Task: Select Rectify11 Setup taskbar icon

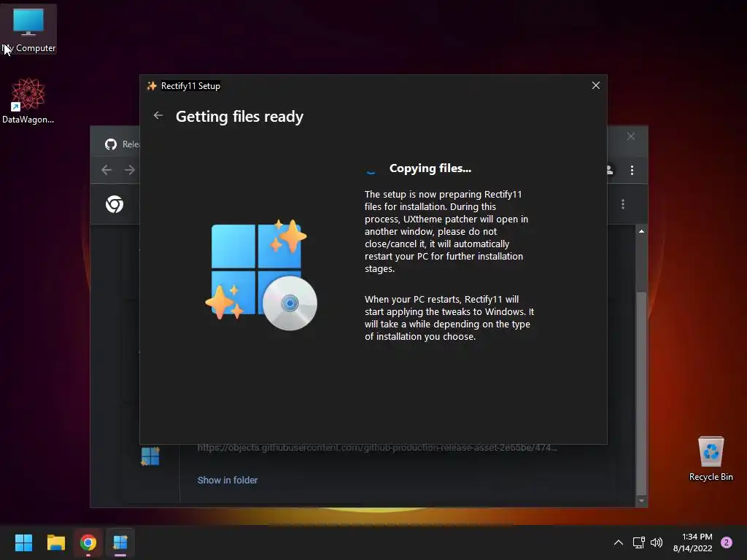Action: pyautogui.click(x=120, y=542)
